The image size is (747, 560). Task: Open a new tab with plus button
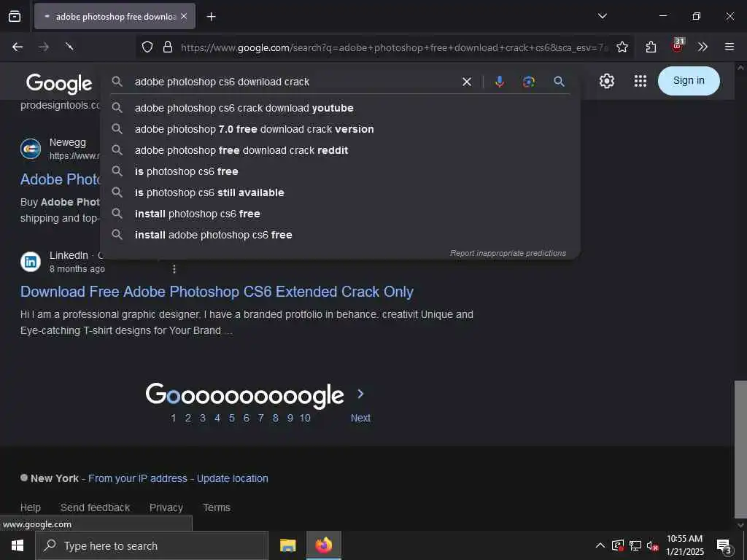211,17
